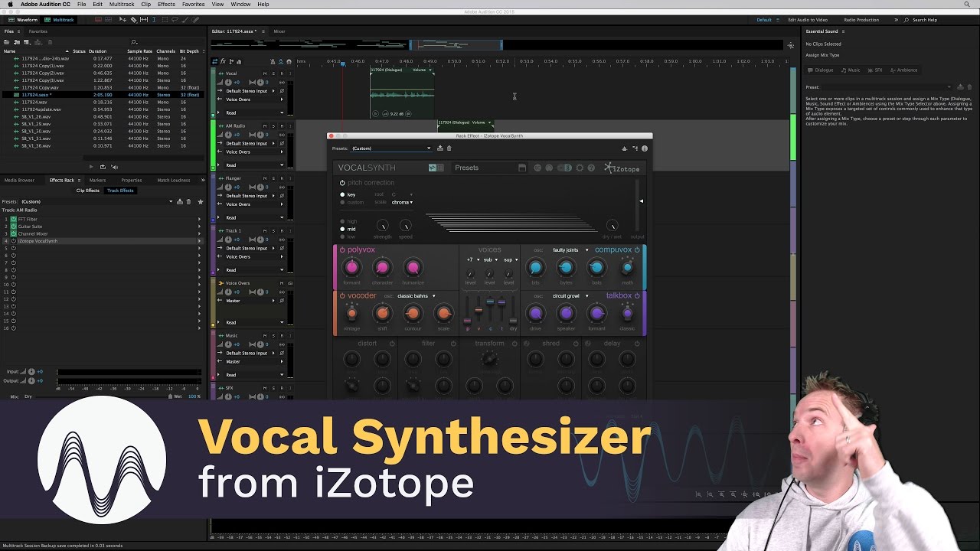980x551 pixels.
Task: Select the Move tool in toolbar
Action: (x=124, y=20)
